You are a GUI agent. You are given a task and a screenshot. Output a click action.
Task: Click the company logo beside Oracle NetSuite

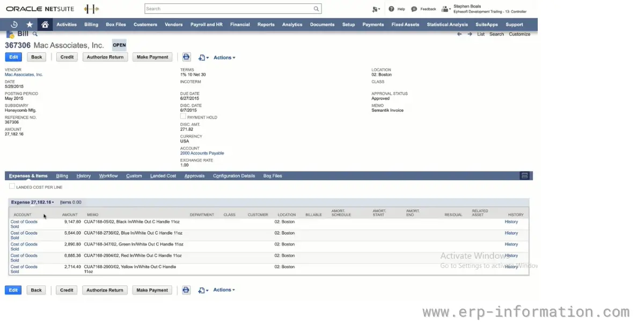coord(92,9)
